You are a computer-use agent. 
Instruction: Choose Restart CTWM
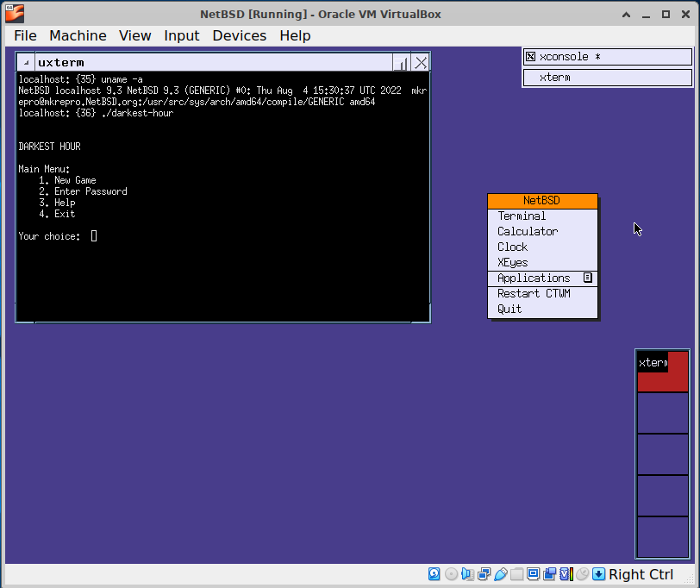click(x=542, y=293)
